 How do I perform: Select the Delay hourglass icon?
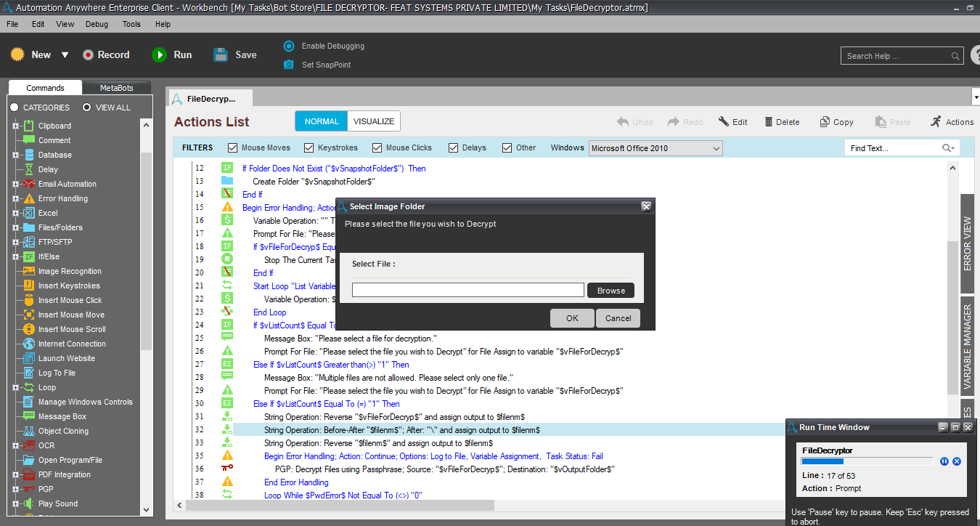(29, 169)
